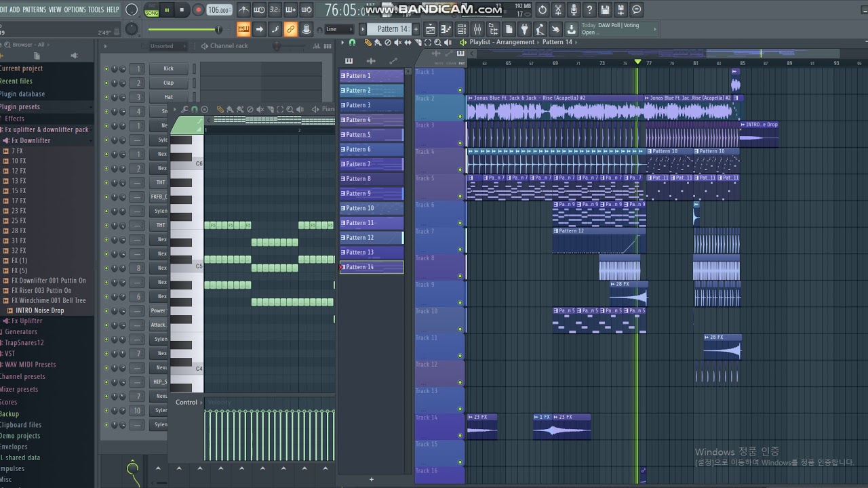Image resolution: width=868 pixels, height=488 pixels.
Task: Open the playlist view icon
Action: (x=431, y=29)
